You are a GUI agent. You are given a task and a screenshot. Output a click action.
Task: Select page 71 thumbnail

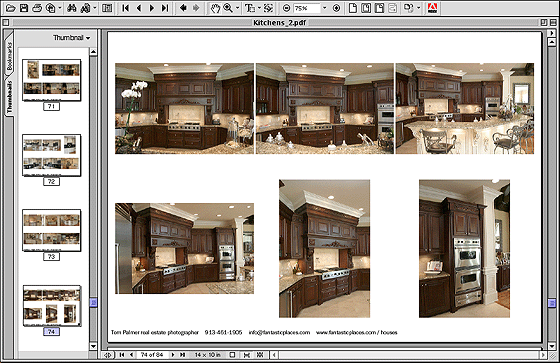(x=51, y=80)
